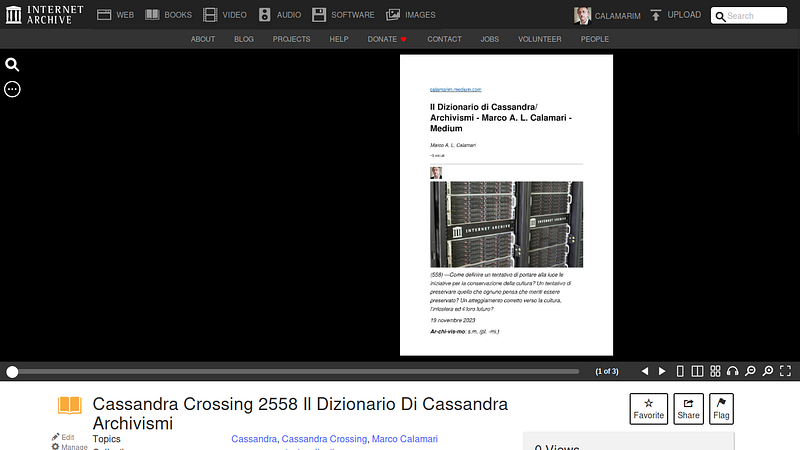Open the Volunteer link
Image resolution: width=800 pixels, height=450 pixels.
(540, 39)
